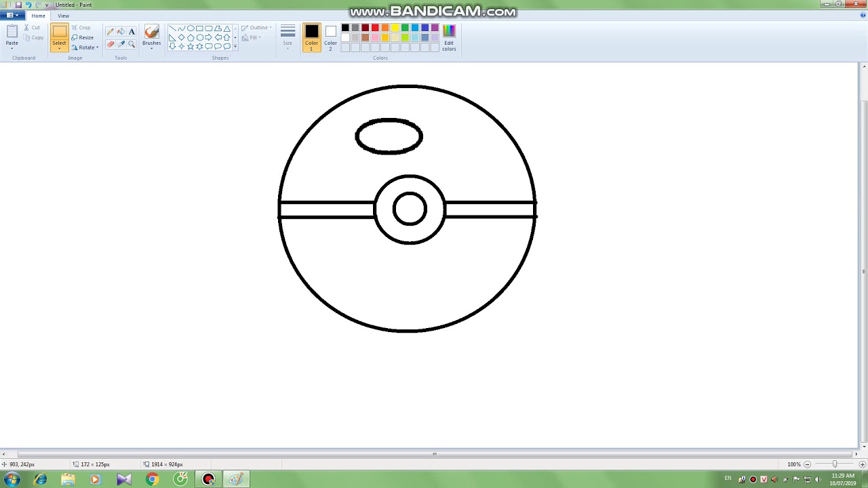Expand the Shapes gallery More arrow

click(x=235, y=46)
